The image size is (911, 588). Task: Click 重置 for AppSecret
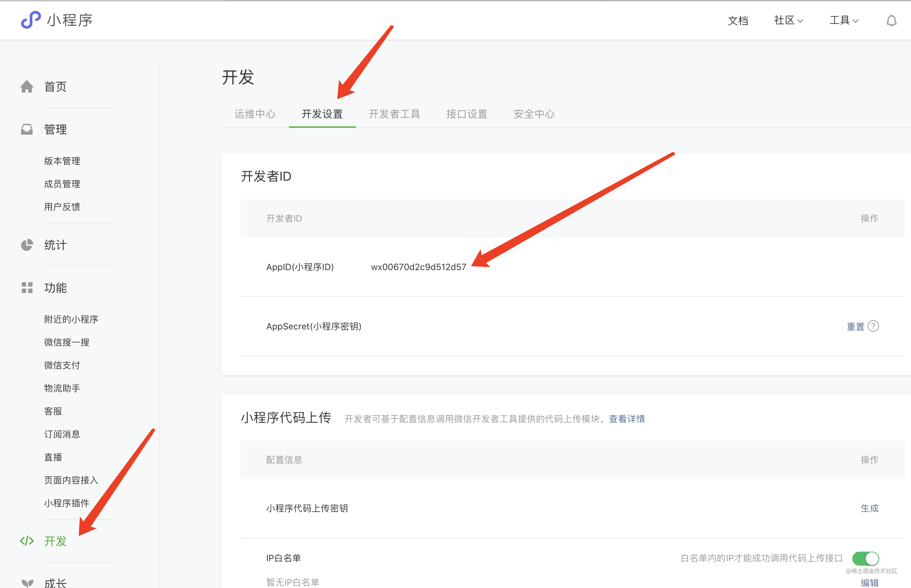point(855,327)
